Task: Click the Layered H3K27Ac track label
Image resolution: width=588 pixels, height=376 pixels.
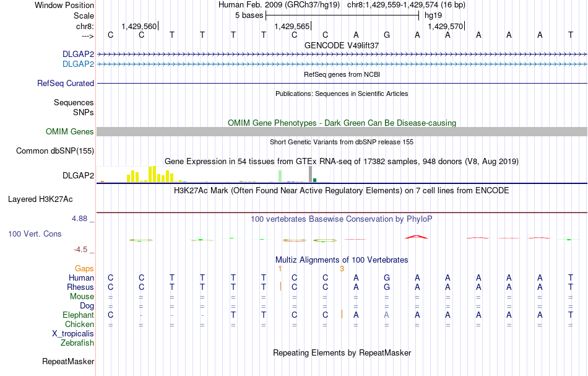Action: pyautogui.click(x=40, y=199)
